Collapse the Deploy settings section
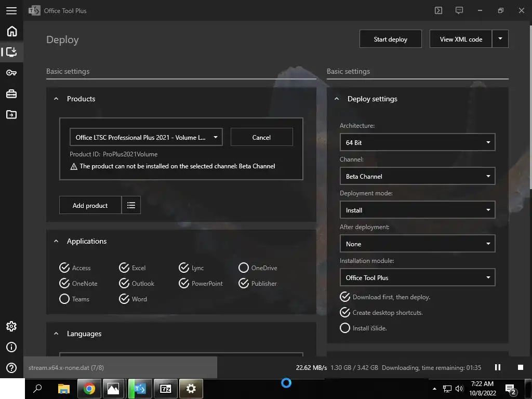This screenshot has width=532, height=399. point(337,99)
